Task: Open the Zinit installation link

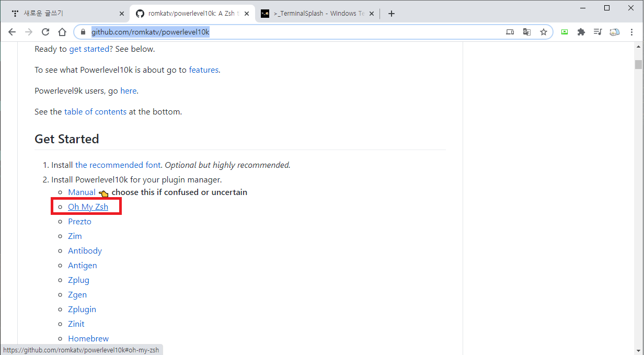Action: point(76,324)
